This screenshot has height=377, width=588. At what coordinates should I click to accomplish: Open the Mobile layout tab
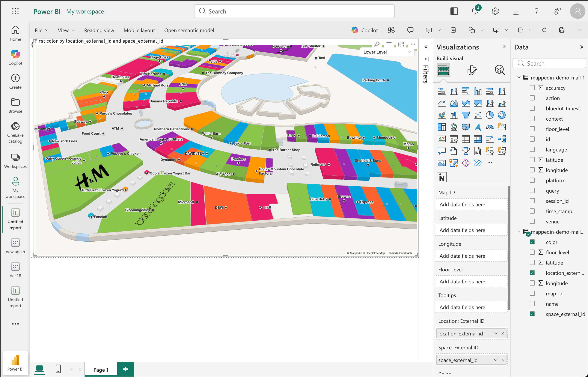(139, 30)
